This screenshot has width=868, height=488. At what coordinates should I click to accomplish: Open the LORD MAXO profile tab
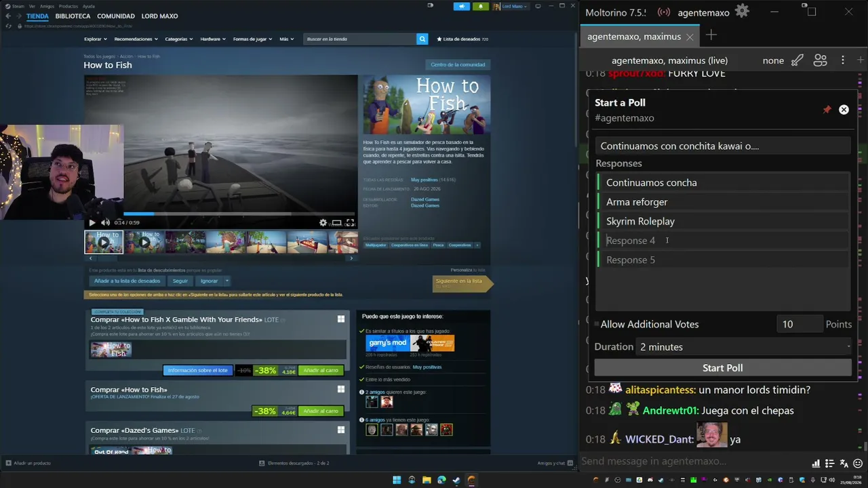pos(159,16)
